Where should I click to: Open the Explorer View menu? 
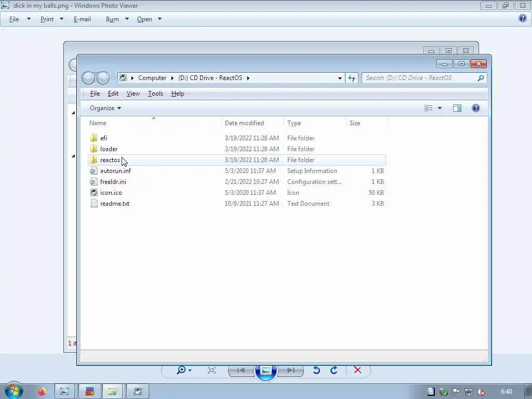pyautogui.click(x=133, y=94)
